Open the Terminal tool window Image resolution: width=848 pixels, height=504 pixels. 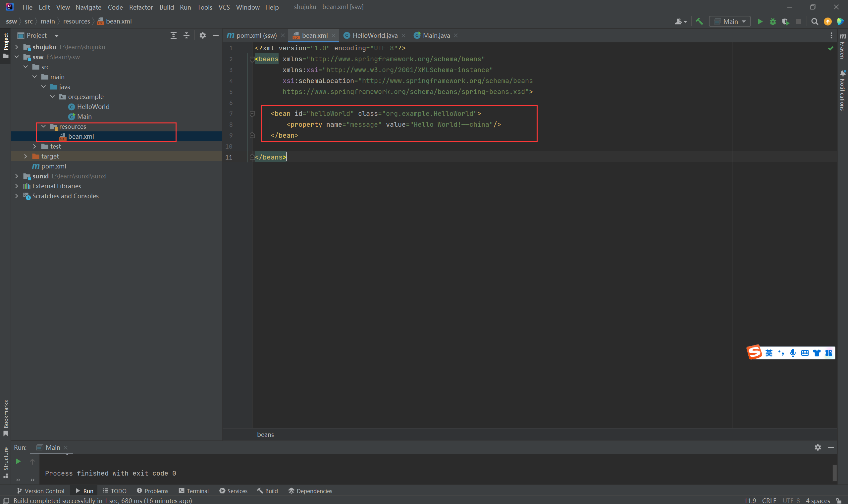point(194,491)
